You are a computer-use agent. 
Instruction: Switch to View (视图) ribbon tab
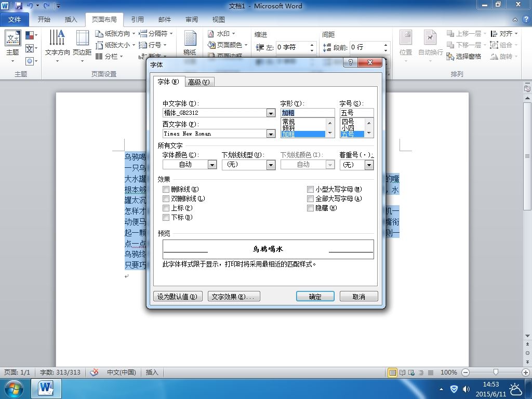click(x=219, y=20)
